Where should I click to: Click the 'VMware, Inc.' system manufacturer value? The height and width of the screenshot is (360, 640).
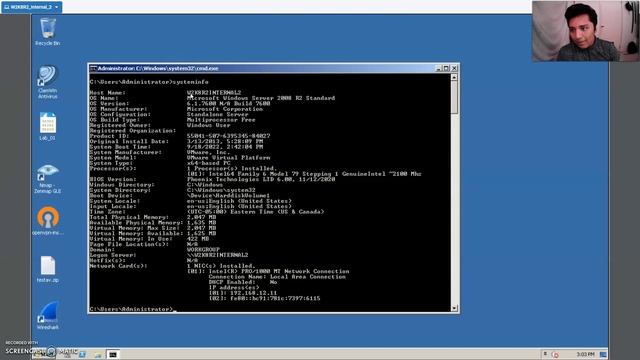tap(209, 152)
